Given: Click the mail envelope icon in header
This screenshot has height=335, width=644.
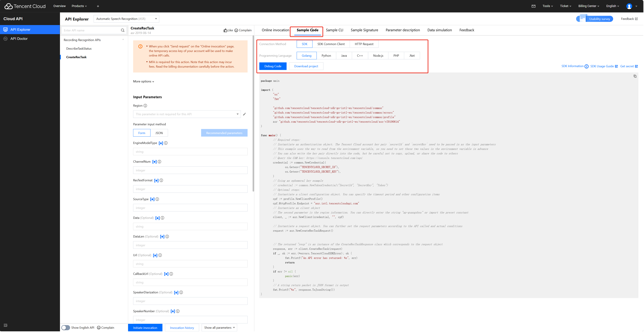Looking at the screenshot, I should pyautogui.click(x=533, y=6).
